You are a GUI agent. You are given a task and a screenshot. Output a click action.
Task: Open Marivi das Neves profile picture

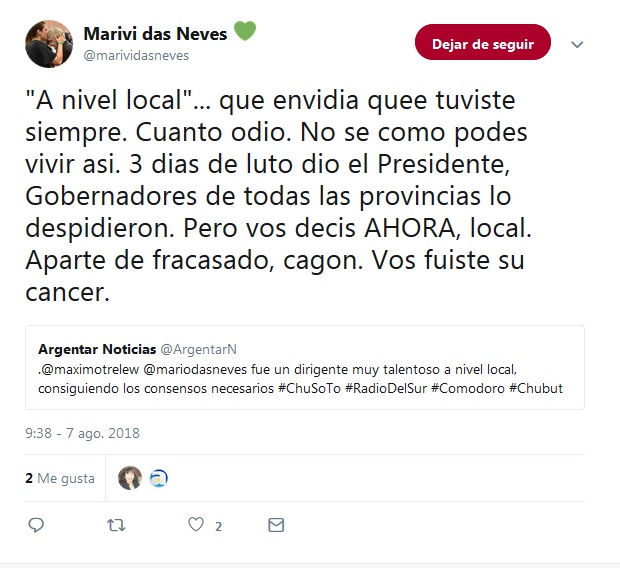[49, 44]
